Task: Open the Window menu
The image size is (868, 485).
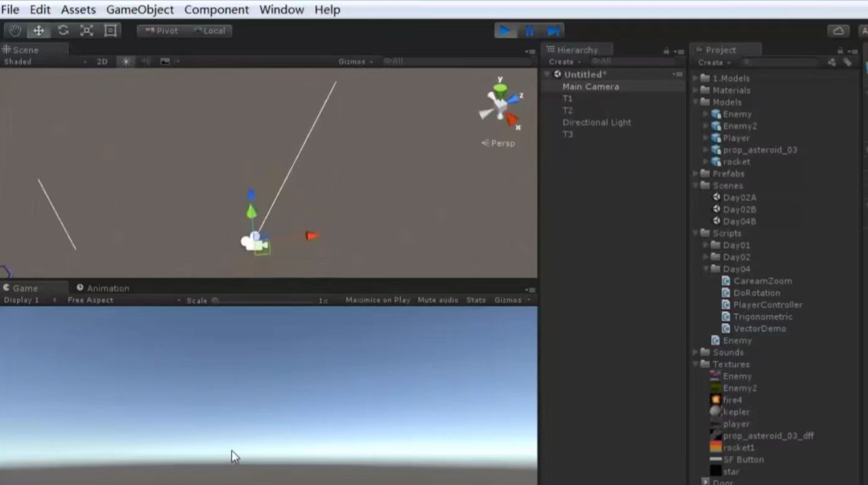Action: [282, 10]
